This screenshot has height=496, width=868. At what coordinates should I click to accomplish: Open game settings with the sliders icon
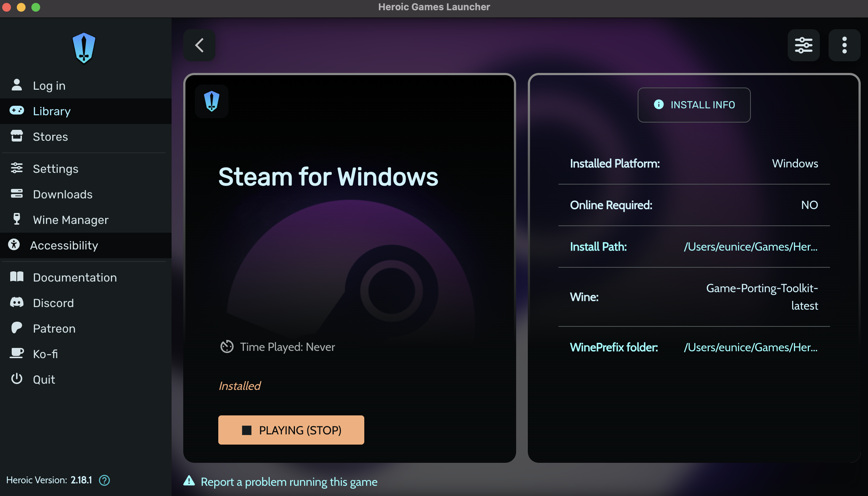804,45
